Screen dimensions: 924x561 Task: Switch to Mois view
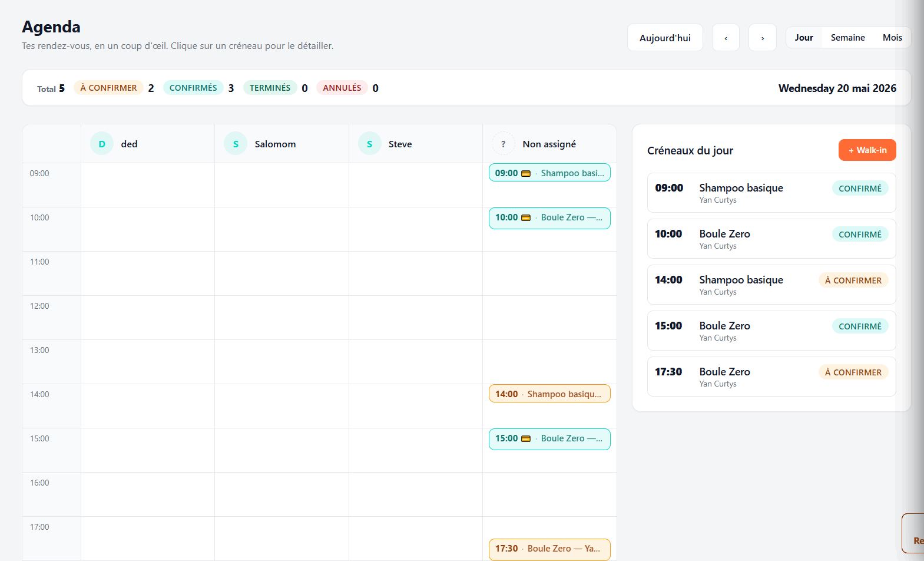892,38
